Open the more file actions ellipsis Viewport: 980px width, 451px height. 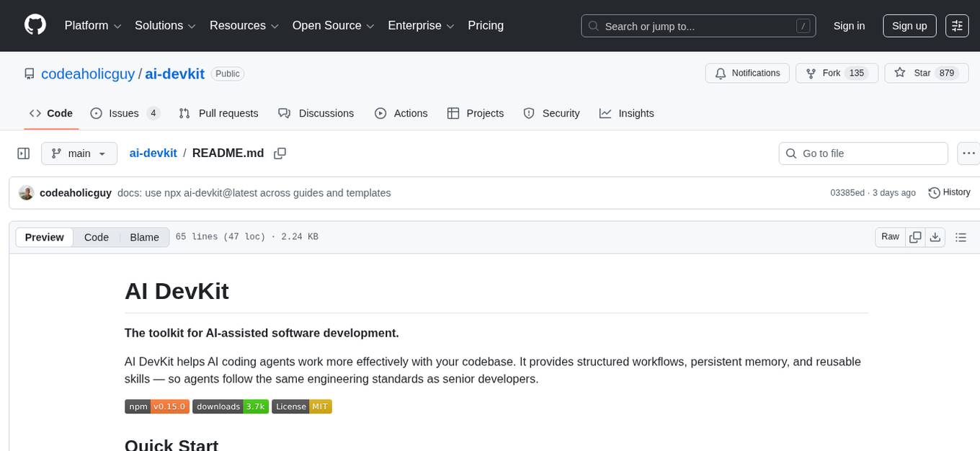(x=969, y=153)
